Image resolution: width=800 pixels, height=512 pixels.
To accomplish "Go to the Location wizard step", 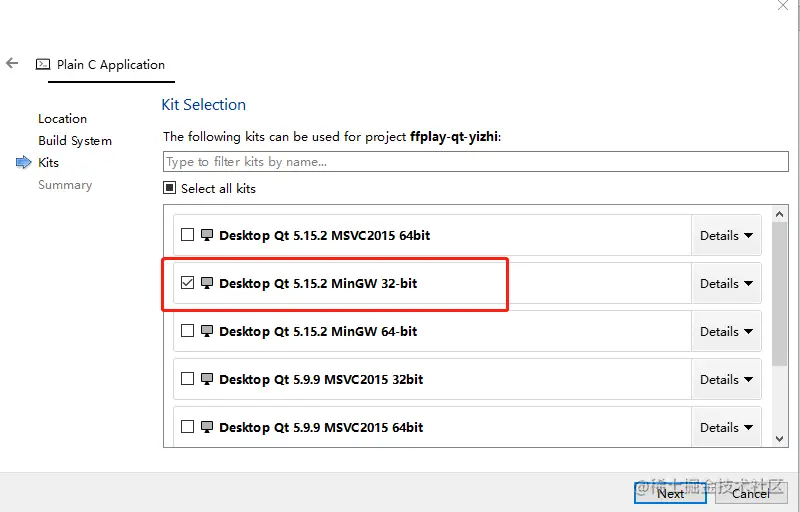I will click(x=62, y=119).
